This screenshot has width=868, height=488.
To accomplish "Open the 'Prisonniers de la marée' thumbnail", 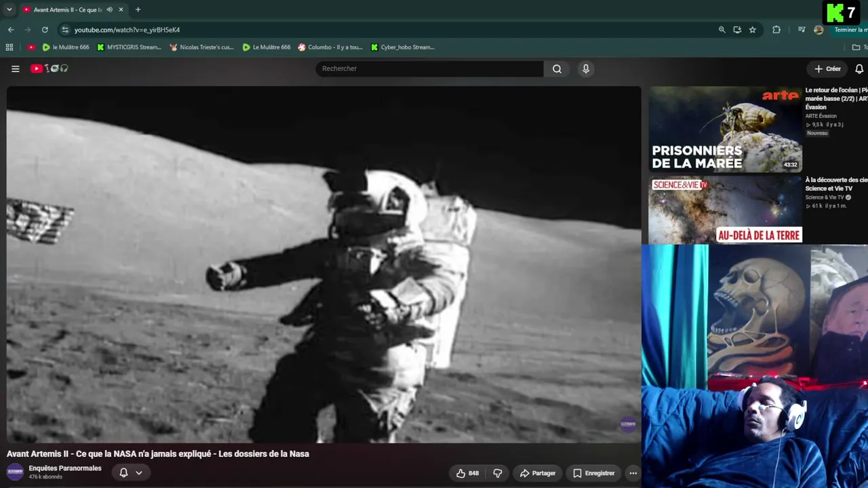I will [725, 129].
